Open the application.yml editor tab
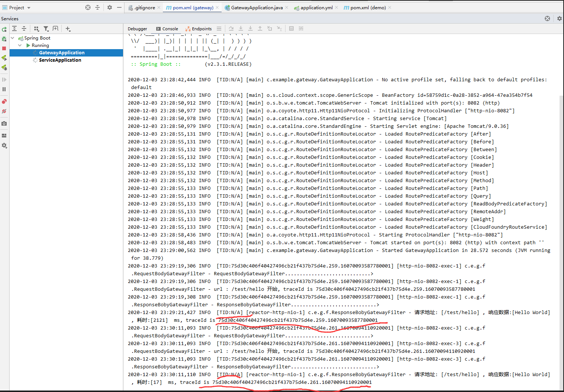The width and height of the screenshot is (564, 392). [x=315, y=7]
